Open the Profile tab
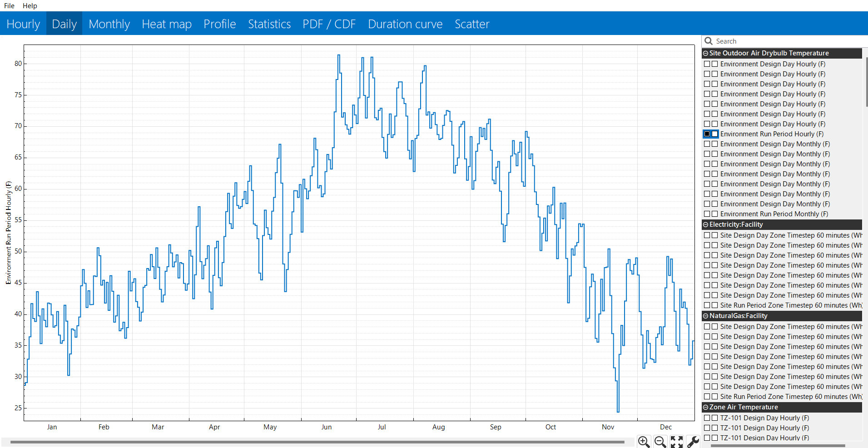This screenshot has height=448, width=868. [x=220, y=24]
